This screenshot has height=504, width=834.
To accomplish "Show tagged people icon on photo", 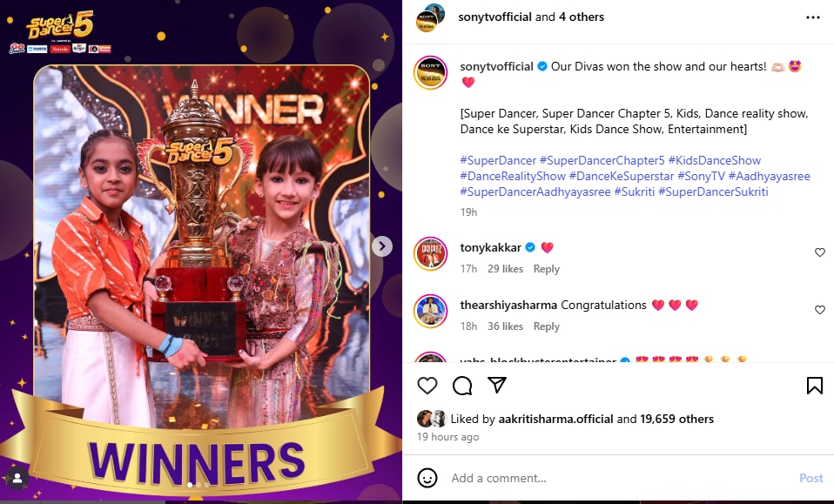I will click(17, 479).
